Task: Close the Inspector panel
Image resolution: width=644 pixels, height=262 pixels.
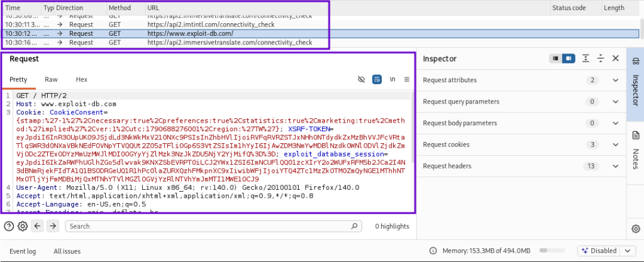Action: coord(615,58)
